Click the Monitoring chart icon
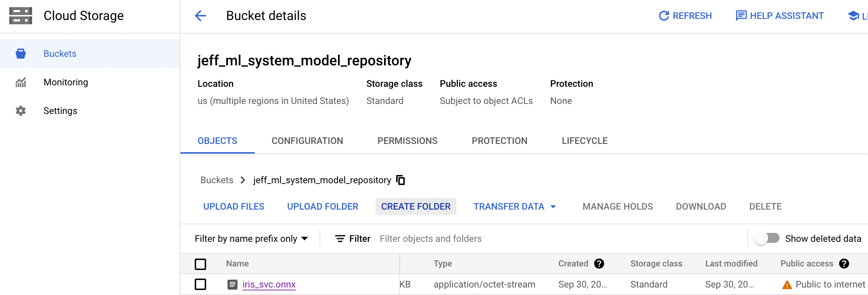The width and height of the screenshot is (868, 295). (21, 82)
